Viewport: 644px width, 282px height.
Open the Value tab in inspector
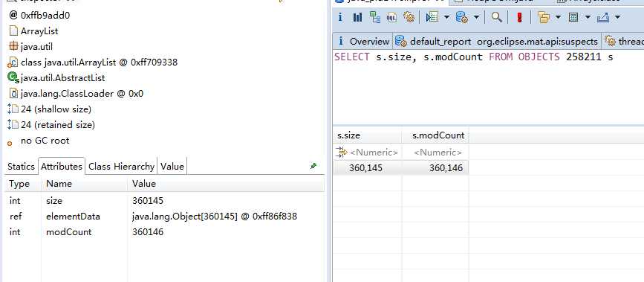click(172, 167)
